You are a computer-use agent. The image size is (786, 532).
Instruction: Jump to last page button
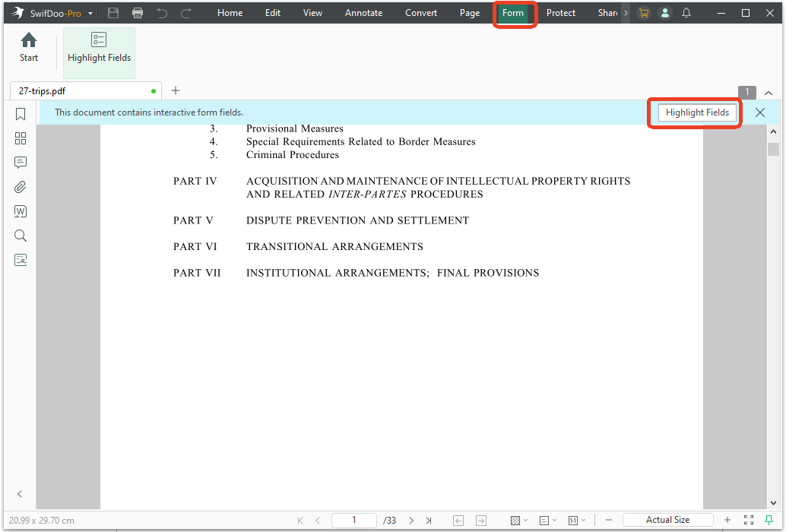pos(429,521)
